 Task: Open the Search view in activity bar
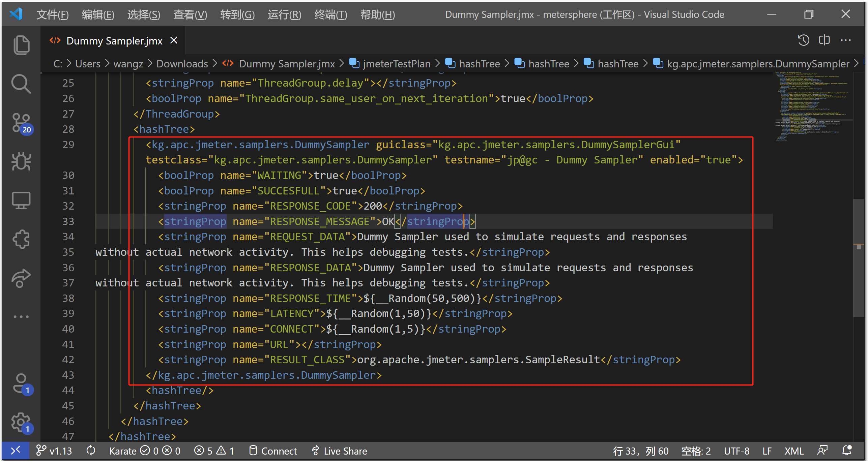[21, 84]
